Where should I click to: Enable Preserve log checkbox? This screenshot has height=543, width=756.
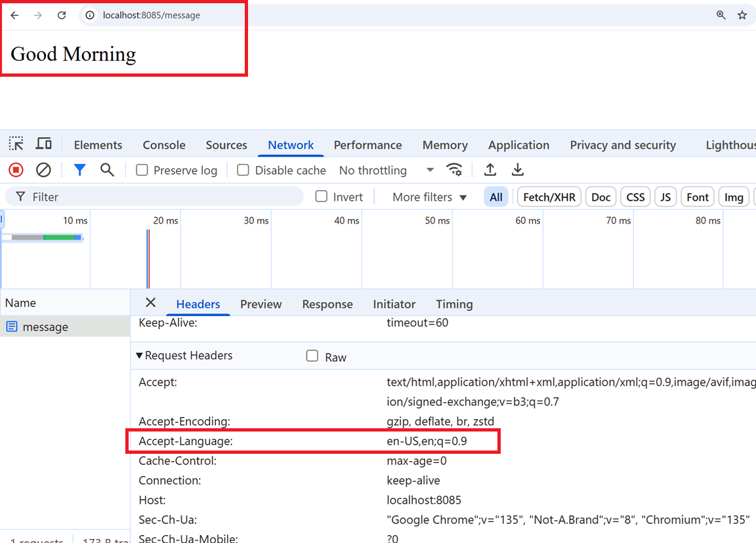tap(142, 170)
